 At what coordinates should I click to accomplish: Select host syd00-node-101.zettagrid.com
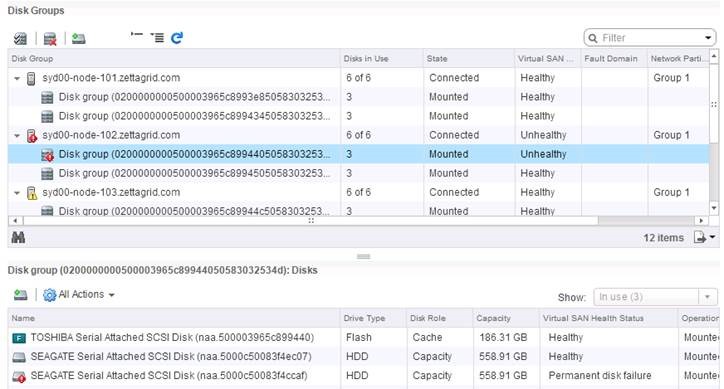click(x=111, y=78)
